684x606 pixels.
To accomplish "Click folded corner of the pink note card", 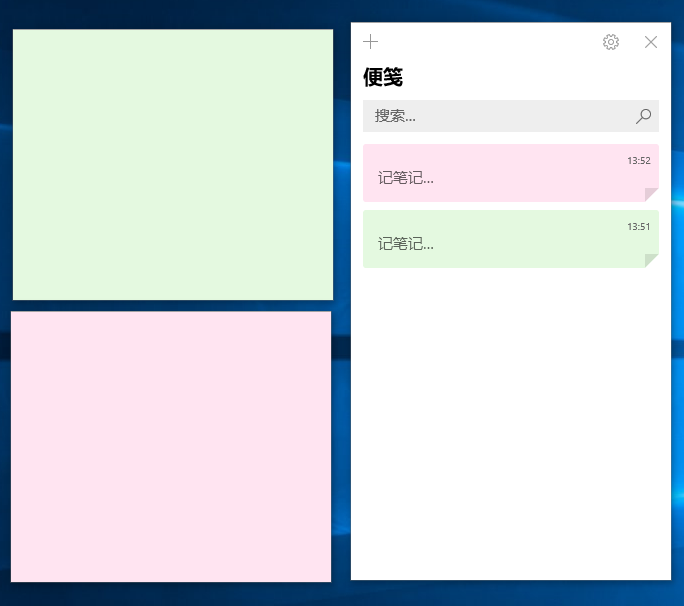I will pyautogui.click(x=652, y=195).
